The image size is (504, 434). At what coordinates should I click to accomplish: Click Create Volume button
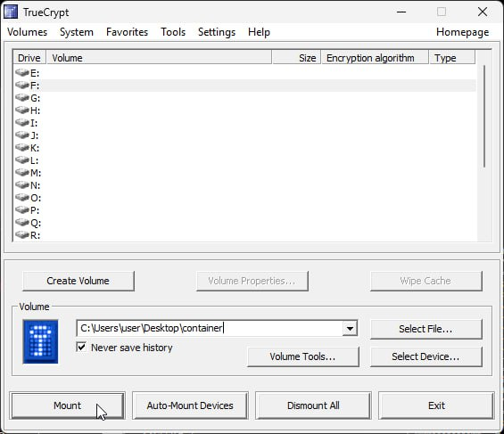point(78,281)
